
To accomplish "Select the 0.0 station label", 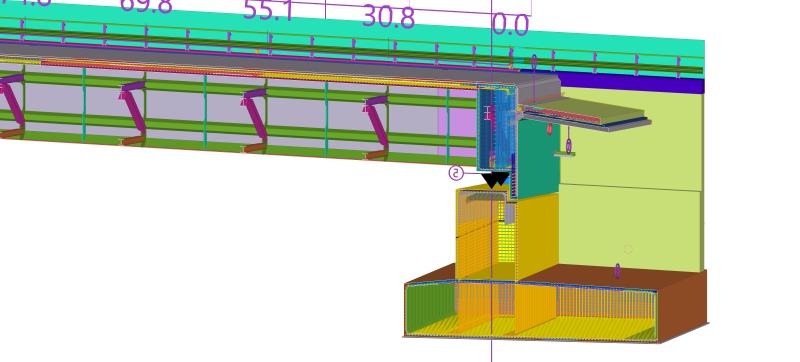I will (x=511, y=25).
